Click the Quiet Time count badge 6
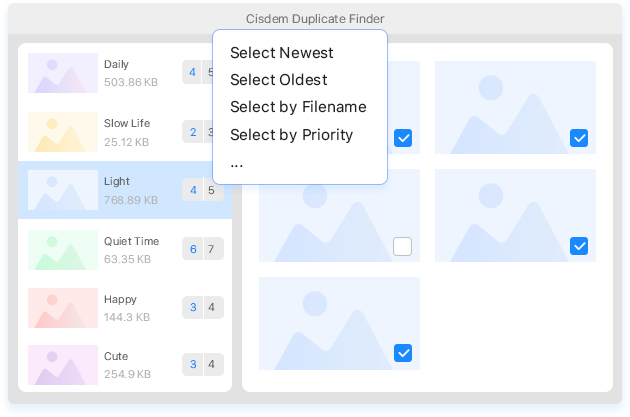The image size is (630, 417). (193, 249)
